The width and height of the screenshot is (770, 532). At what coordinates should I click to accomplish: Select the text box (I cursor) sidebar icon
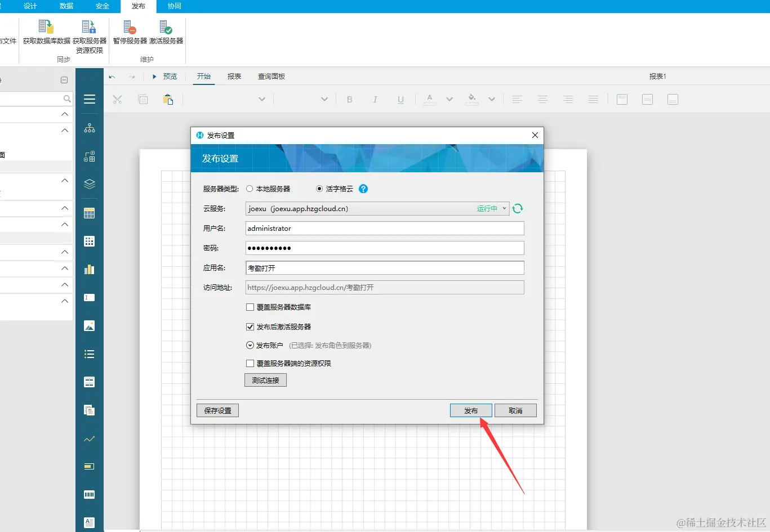point(90,298)
